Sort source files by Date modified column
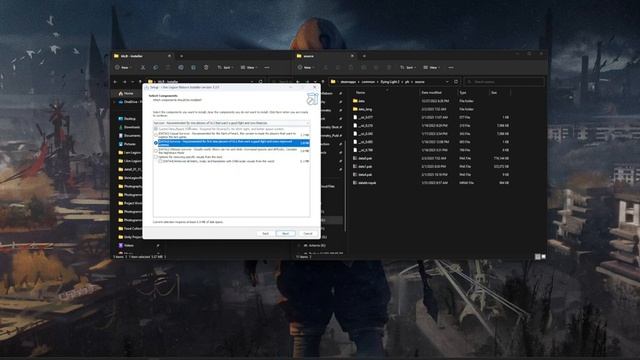The image size is (640, 360). (432, 93)
